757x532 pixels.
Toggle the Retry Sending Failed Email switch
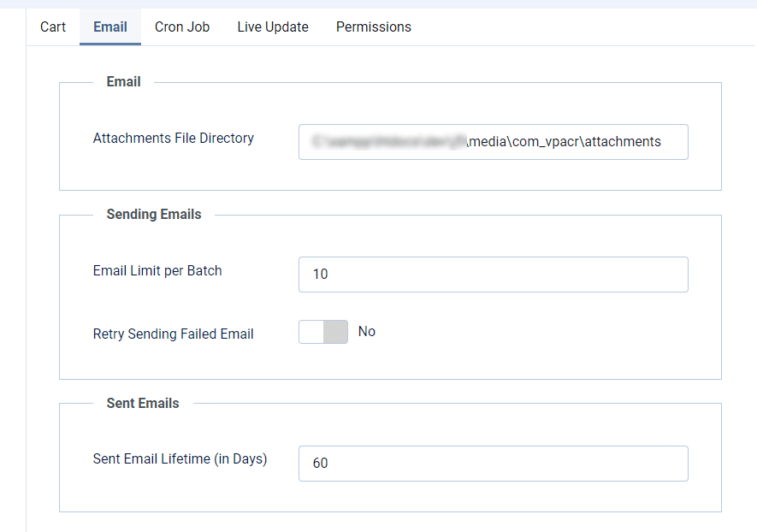(x=323, y=332)
